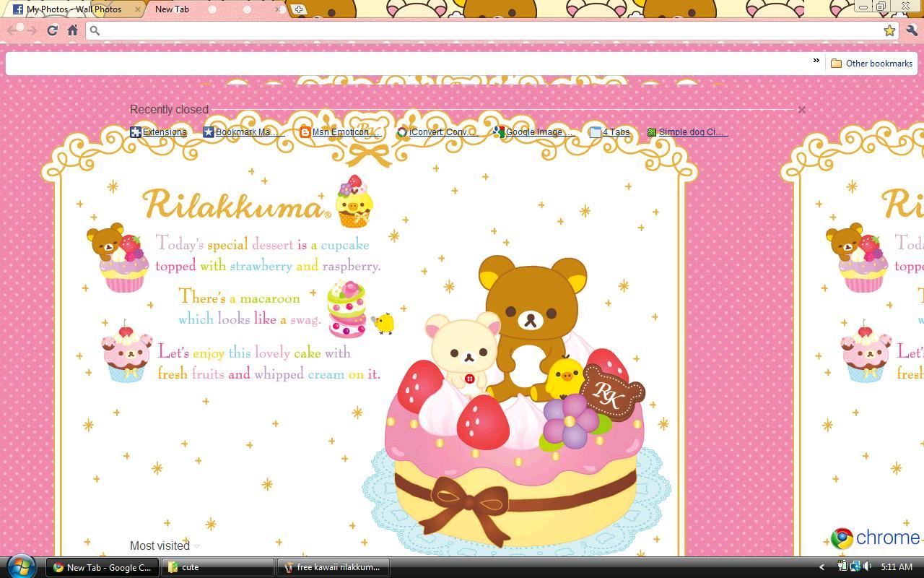Open the clock showing 5:11 AM

coord(897,567)
